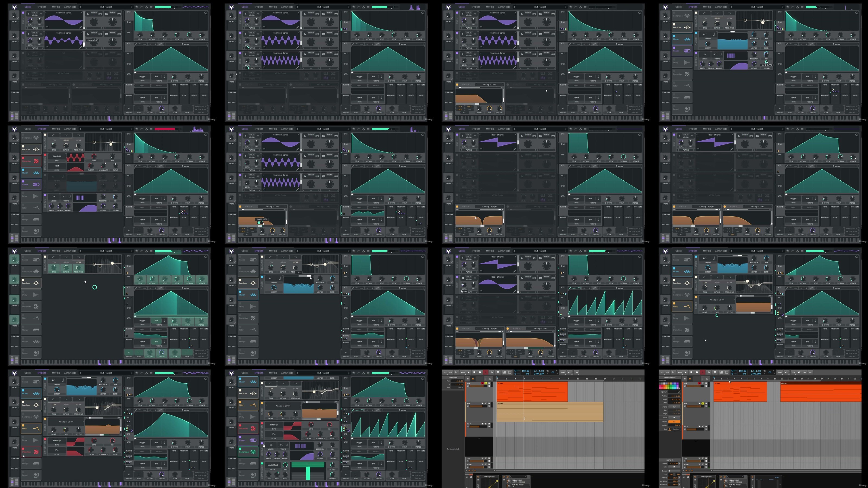Click Velocity 68.2% slider in Bitwig notes panel
Screen dimensions: 868x488
coord(673,478)
